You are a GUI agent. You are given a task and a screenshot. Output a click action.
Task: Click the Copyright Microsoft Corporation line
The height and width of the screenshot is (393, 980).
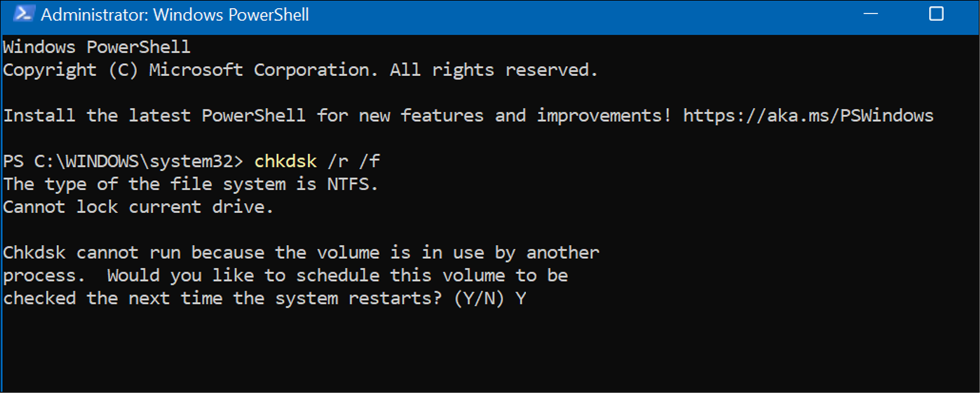(301, 70)
